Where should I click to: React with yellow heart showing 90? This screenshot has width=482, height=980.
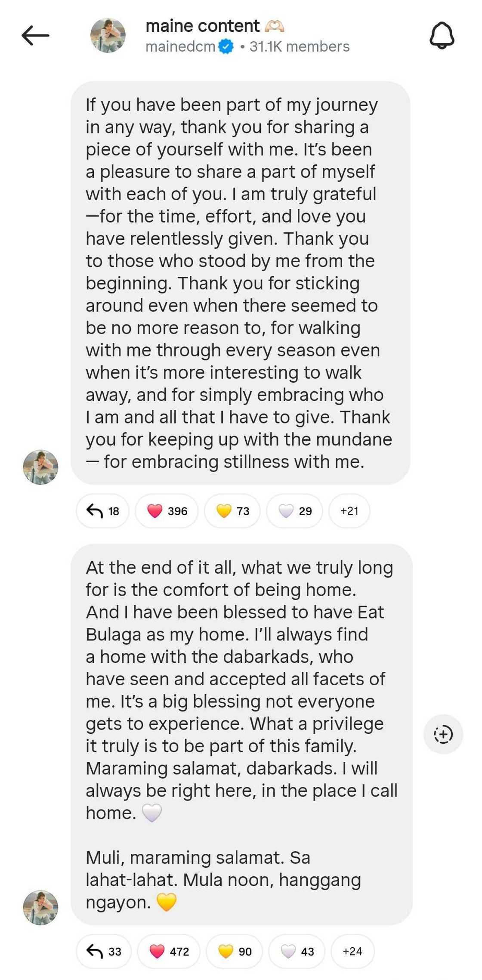[x=234, y=951]
